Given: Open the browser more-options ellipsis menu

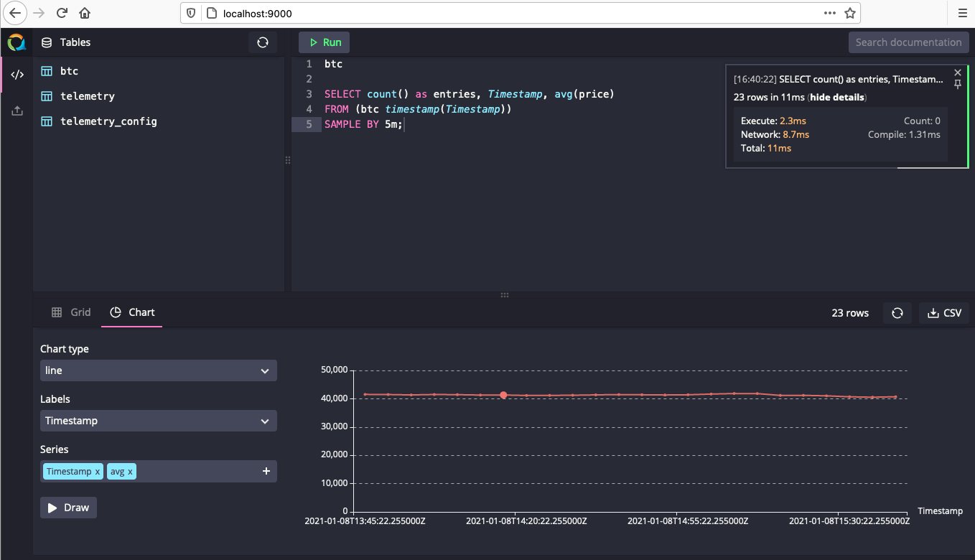Looking at the screenshot, I should pos(829,12).
